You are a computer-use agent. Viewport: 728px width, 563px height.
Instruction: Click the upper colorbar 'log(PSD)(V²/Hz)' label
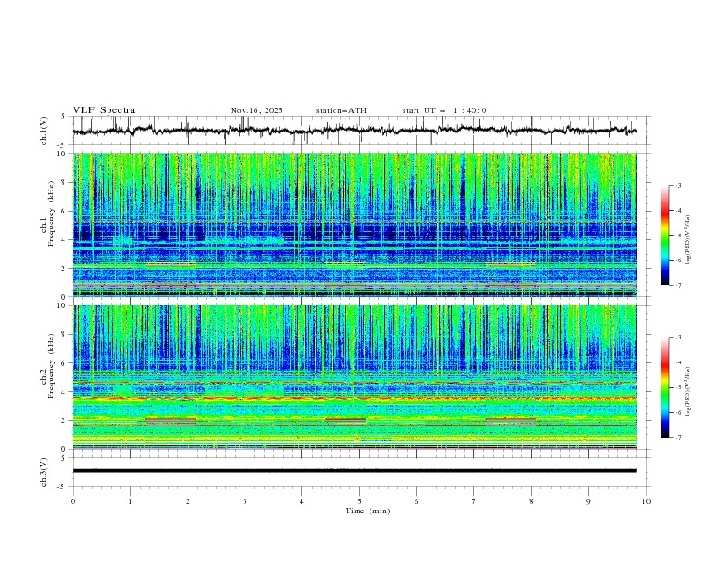[688, 240]
